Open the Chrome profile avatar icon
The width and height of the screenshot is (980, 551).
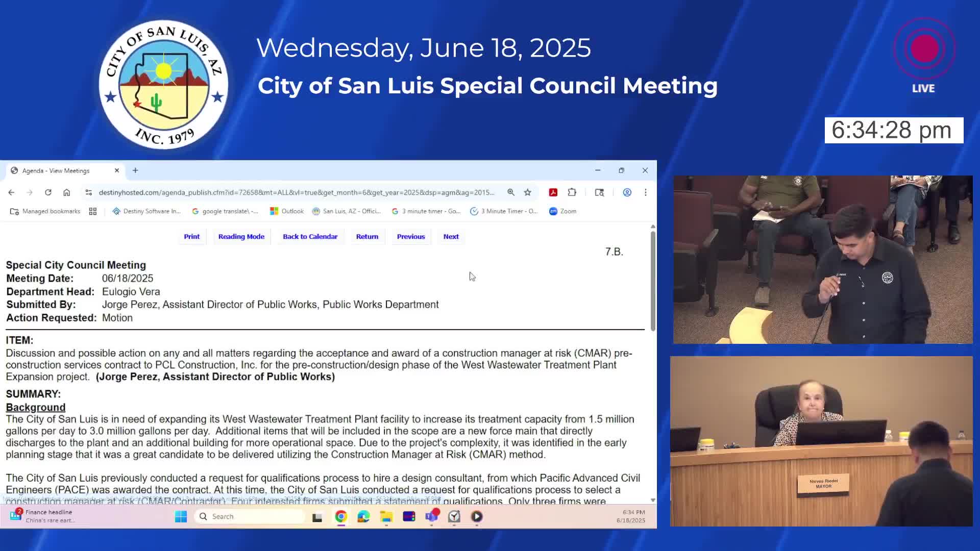[x=627, y=192]
